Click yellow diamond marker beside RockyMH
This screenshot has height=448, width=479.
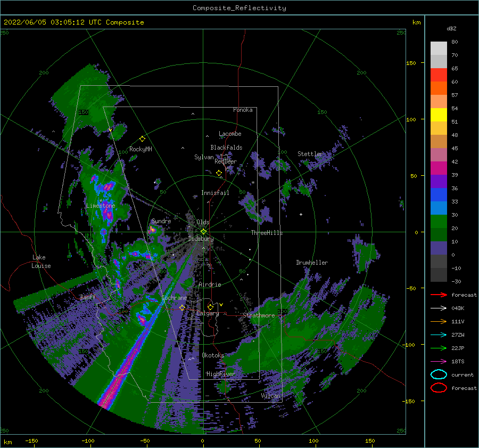click(x=142, y=139)
